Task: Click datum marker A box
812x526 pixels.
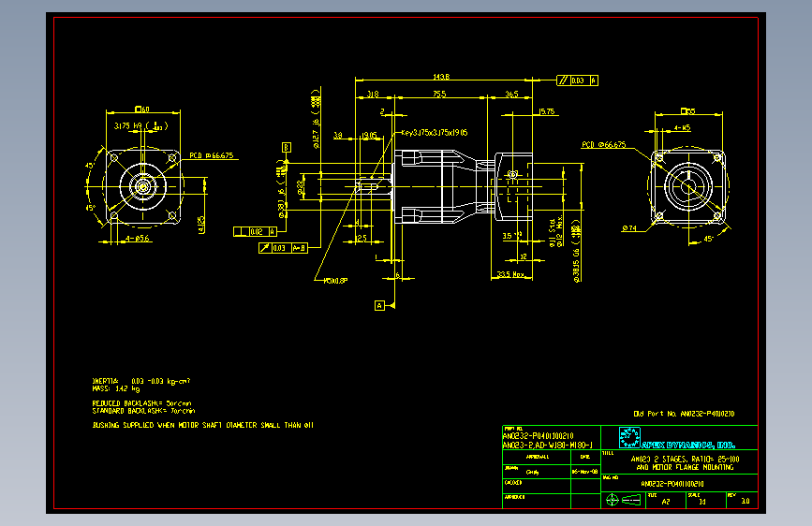Action: click(379, 305)
